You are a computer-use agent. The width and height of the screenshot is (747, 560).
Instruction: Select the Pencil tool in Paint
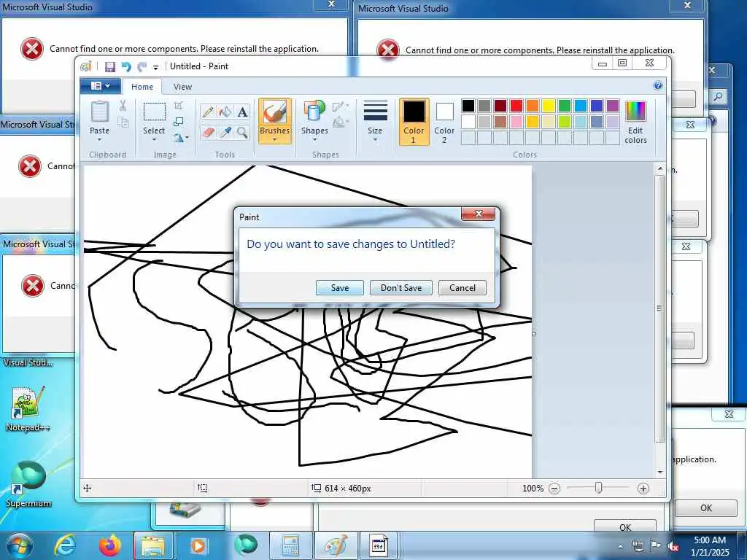tap(208, 112)
